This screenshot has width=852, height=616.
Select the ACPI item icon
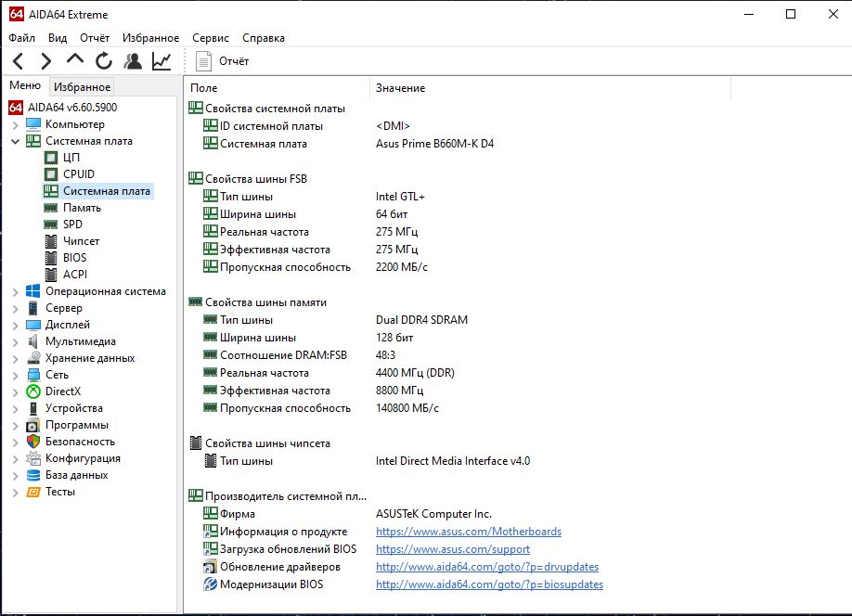[x=50, y=275]
